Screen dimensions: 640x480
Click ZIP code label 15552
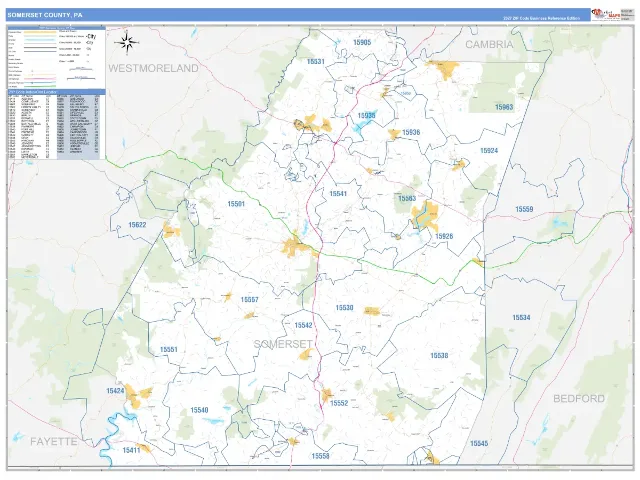pos(339,403)
